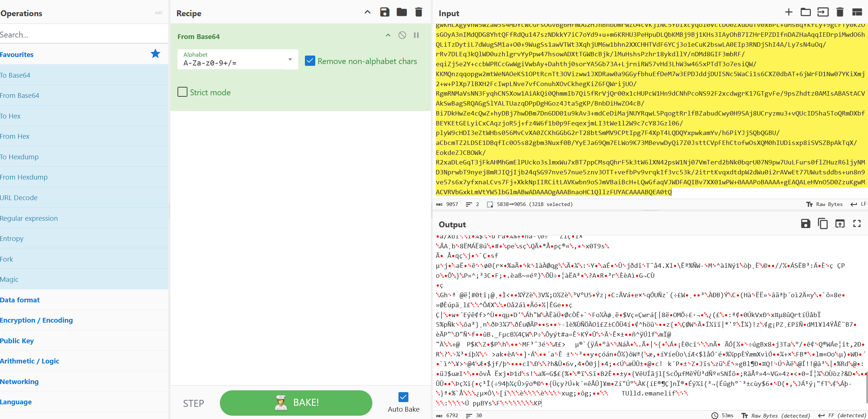Expand the Data format category
868x419 pixels.
coord(20,300)
